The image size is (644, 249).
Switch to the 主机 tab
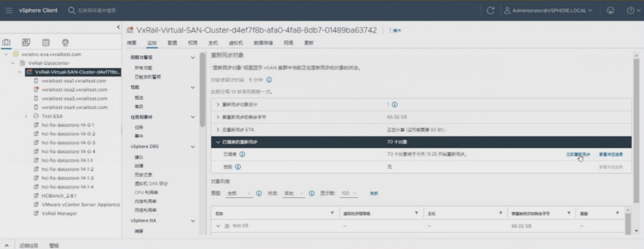click(x=213, y=43)
